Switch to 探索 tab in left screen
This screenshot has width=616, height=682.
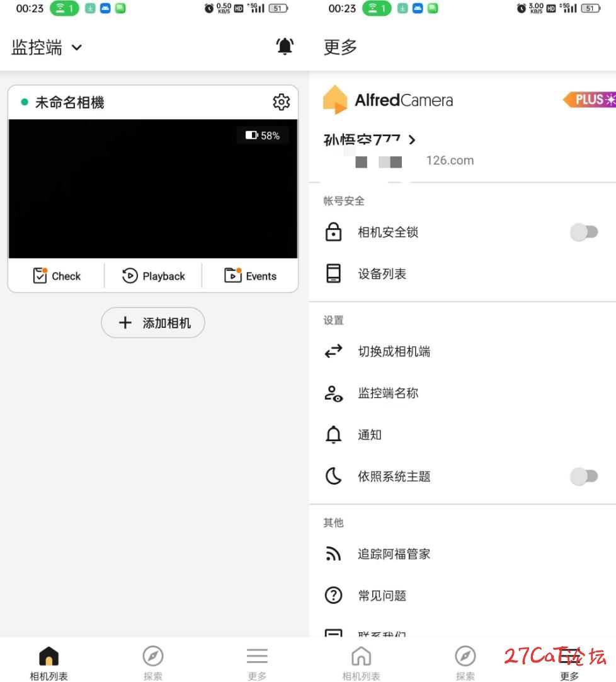[153, 662]
